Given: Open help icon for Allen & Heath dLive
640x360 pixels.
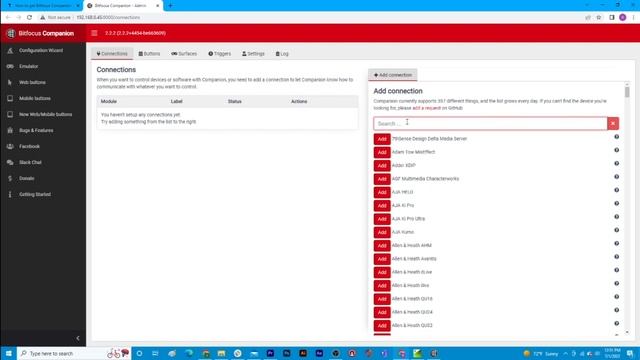Looking at the screenshot, I should (x=616, y=270).
